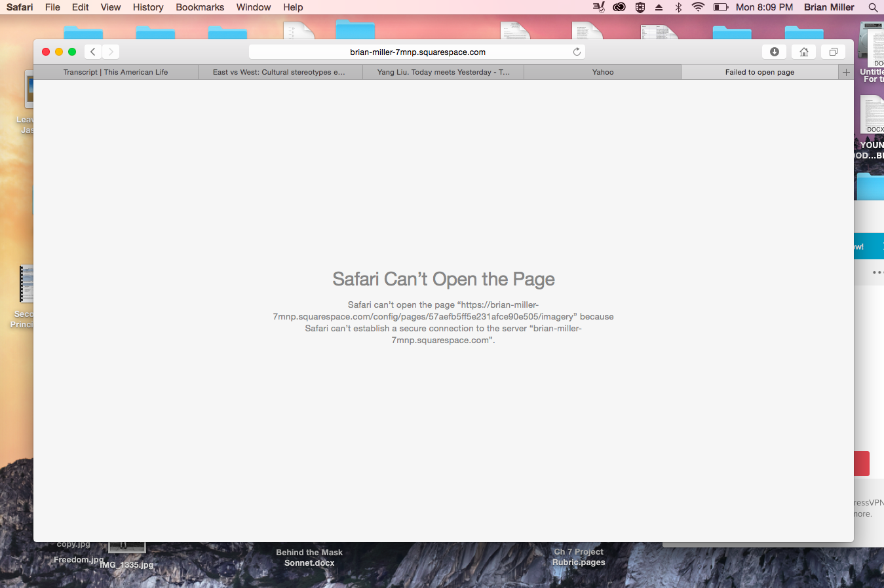Go back using Safari's back arrow

point(93,52)
